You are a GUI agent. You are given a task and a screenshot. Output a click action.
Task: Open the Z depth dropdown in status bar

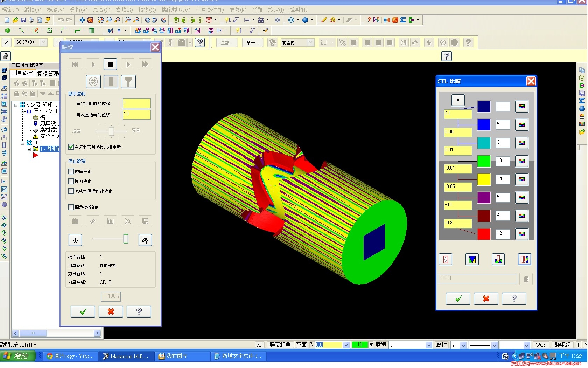click(x=346, y=345)
